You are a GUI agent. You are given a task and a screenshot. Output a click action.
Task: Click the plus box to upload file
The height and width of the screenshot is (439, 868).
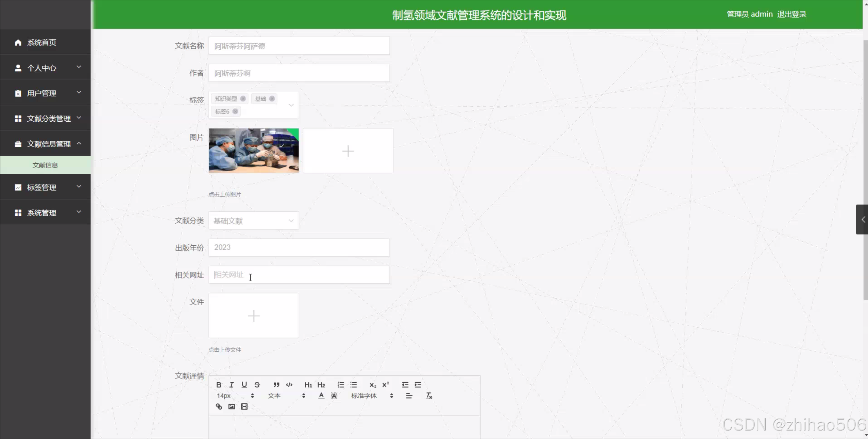click(254, 316)
